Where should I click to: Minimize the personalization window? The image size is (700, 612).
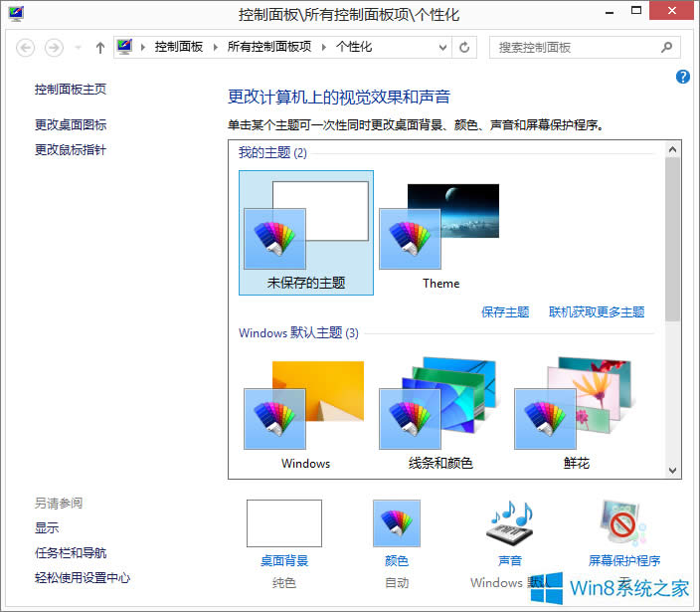click(609, 11)
